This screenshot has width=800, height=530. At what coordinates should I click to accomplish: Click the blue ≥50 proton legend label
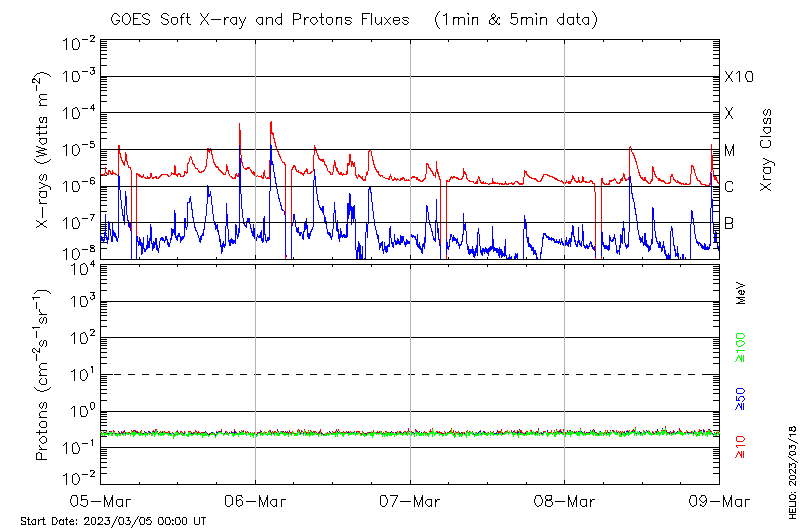coord(741,398)
